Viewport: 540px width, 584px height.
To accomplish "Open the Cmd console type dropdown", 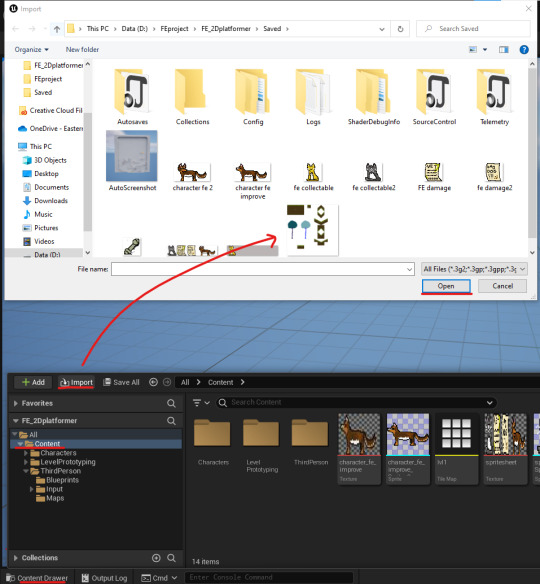I will [x=159, y=578].
